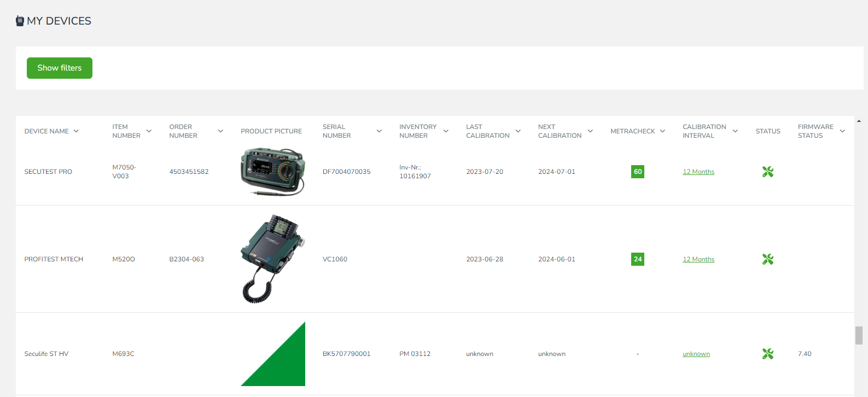The height and width of the screenshot is (397, 868).
Task: Click the Metracheck badge 60
Action: [x=638, y=172]
